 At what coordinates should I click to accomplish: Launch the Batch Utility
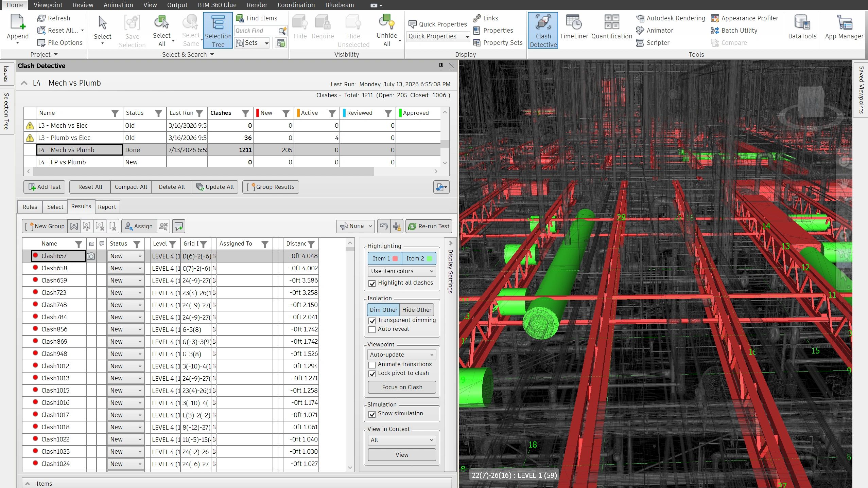pos(734,31)
